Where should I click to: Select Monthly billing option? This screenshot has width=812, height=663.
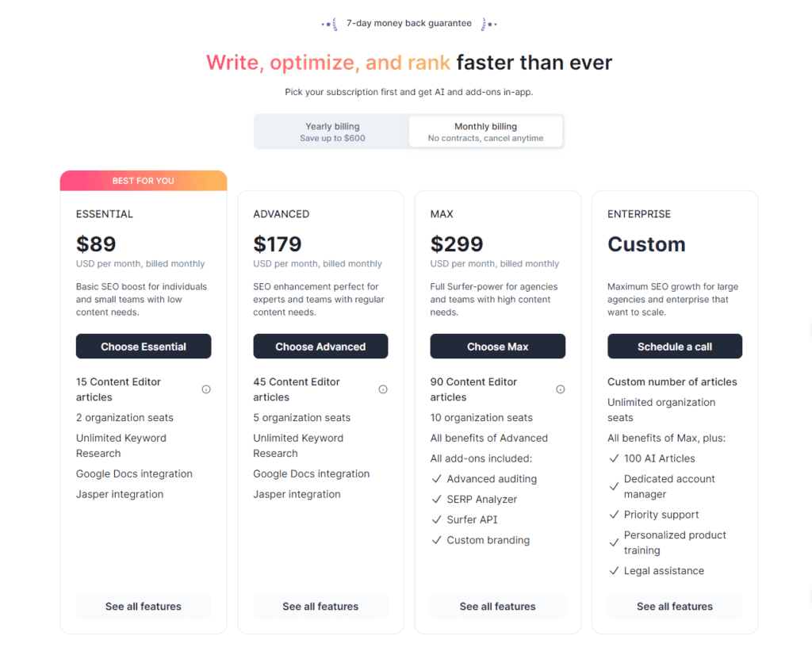[485, 131]
